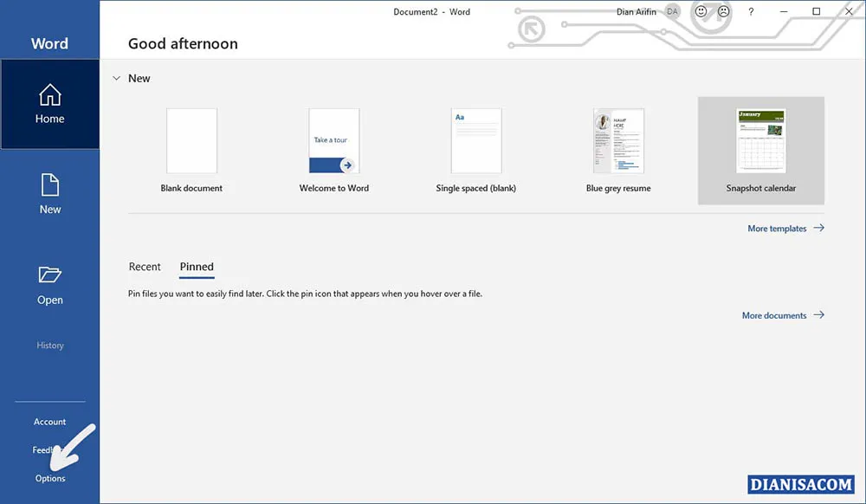
Task: Open the Account page
Action: click(49, 422)
